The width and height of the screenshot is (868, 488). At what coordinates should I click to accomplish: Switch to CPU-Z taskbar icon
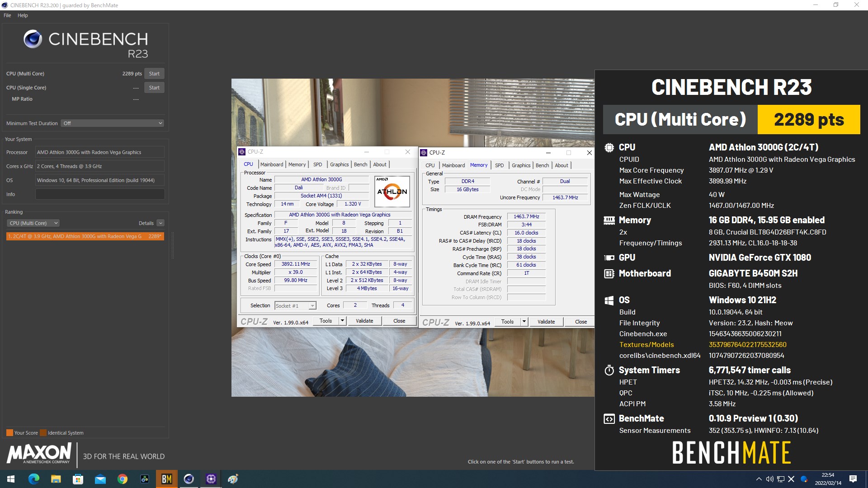211,479
